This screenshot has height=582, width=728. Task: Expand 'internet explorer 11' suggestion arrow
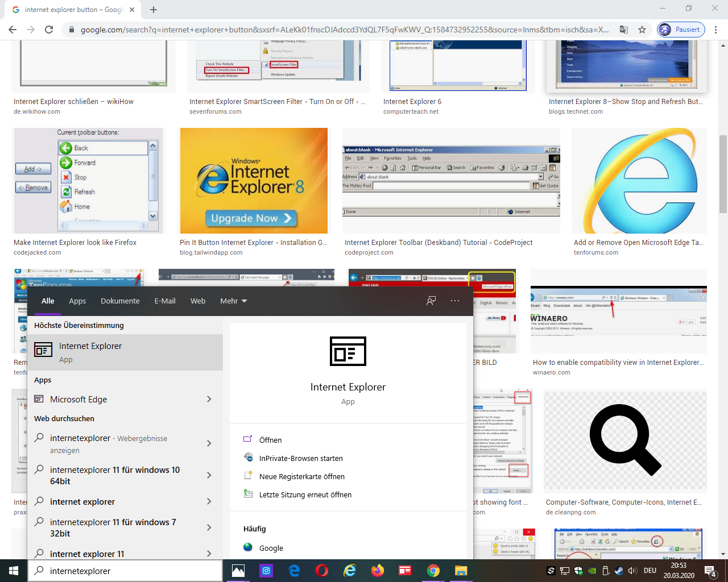209,554
